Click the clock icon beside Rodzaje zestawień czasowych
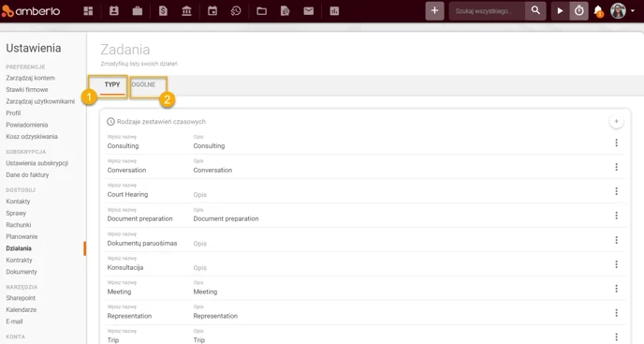The width and height of the screenshot is (644, 344). click(110, 122)
